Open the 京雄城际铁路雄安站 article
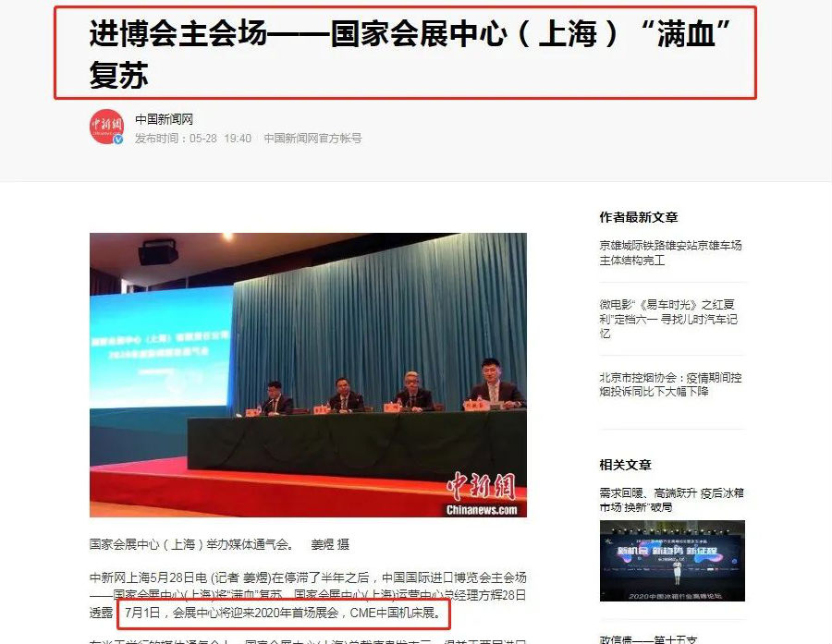The width and height of the screenshot is (832, 644). click(x=670, y=254)
